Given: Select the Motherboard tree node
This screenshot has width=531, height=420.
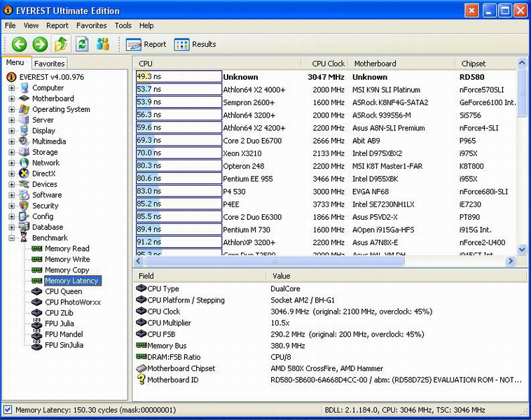Looking at the screenshot, I should coord(53,99).
